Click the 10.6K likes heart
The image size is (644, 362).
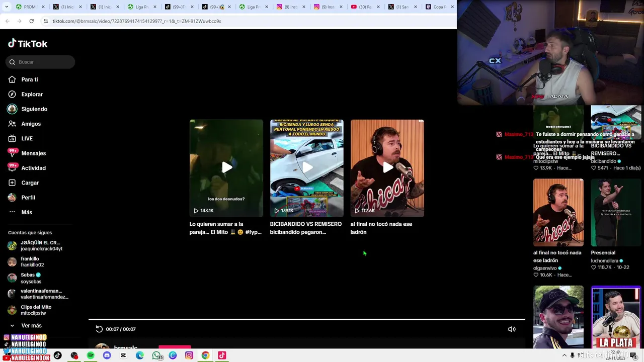coord(536,275)
